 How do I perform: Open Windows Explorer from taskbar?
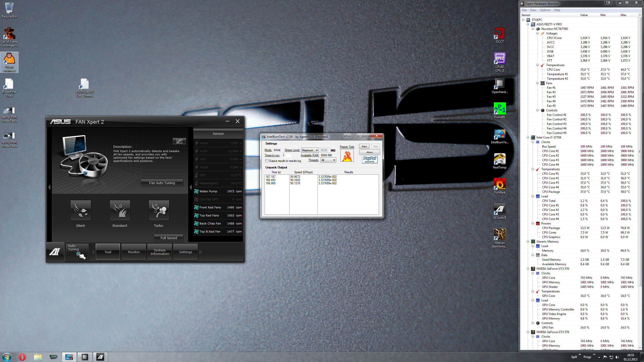tap(38, 357)
